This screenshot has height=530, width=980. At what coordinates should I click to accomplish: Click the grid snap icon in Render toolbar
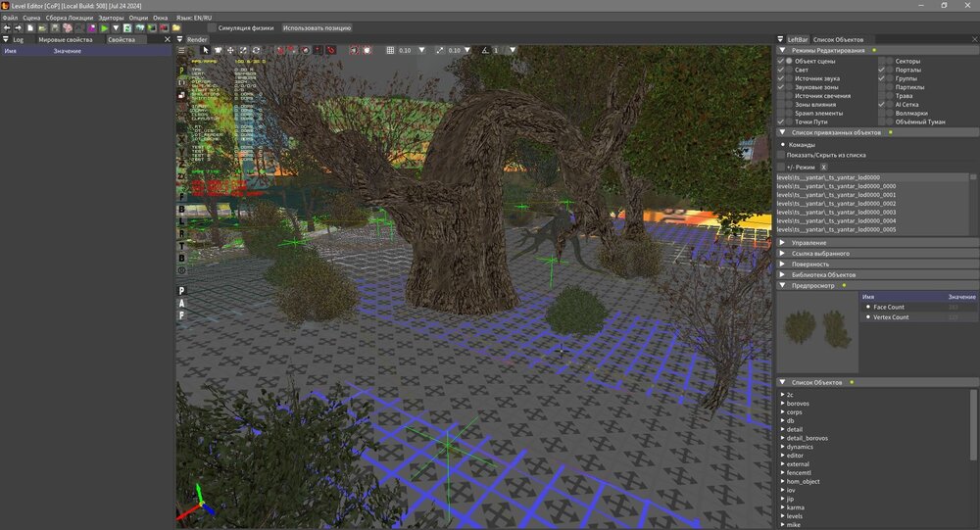[390, 50]
